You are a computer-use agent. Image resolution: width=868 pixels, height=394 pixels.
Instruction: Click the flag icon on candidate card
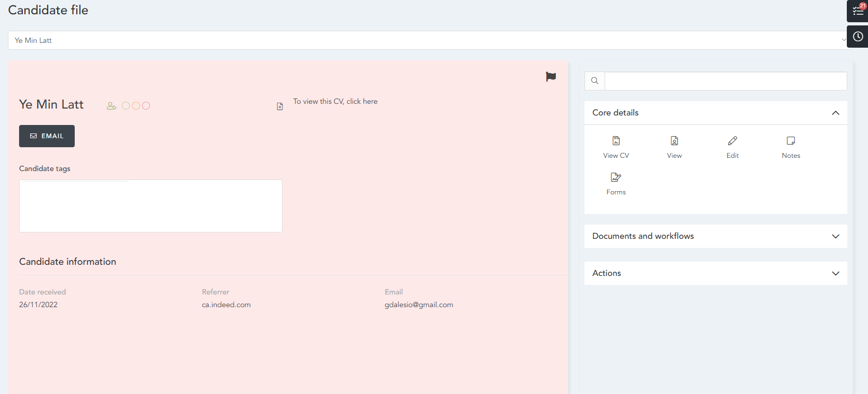click(551, 77)
